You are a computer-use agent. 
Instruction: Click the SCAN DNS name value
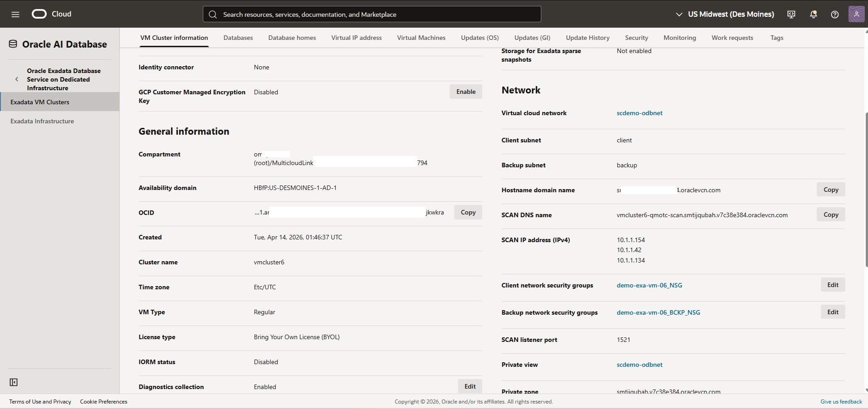click(702, 215)
